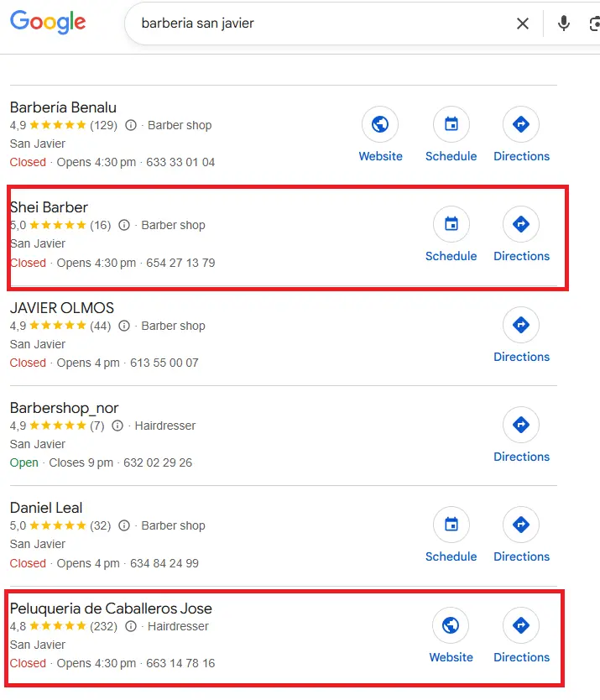Open Directions icon for Daniel Leal
600x700 pixels.
click(x=521, y=524)
